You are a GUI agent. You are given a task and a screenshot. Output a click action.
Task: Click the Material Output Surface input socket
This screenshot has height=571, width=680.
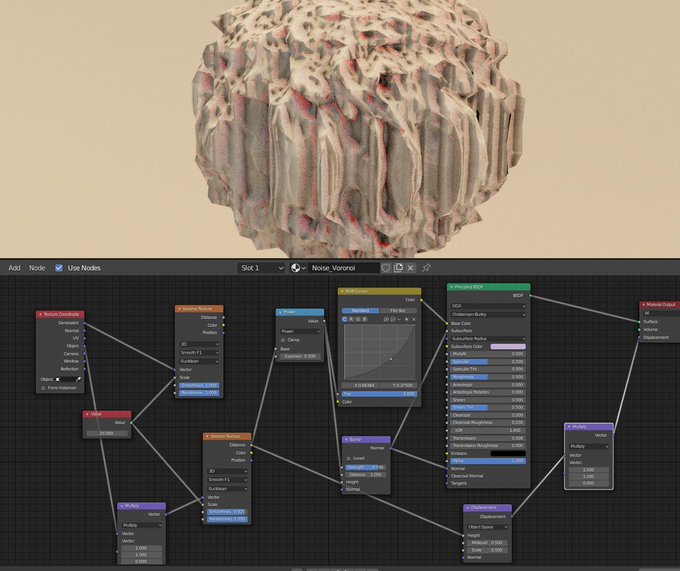[x=639, y=322]
